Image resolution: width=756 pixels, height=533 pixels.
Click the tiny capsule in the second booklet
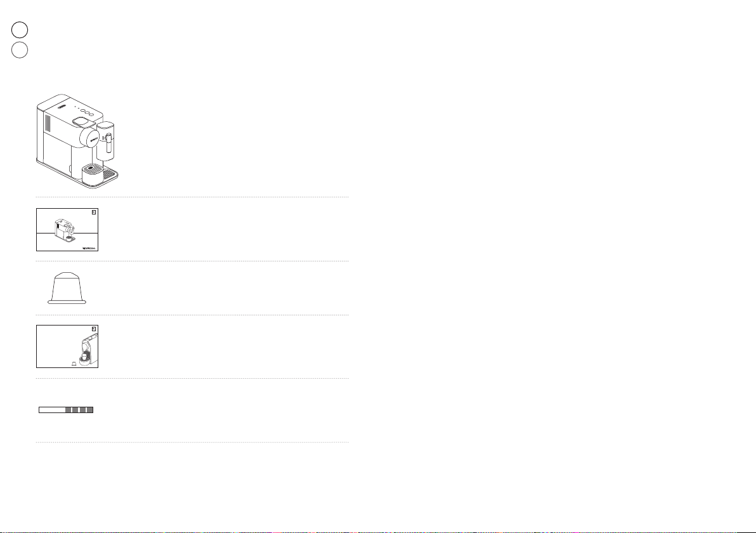(74, 364)
